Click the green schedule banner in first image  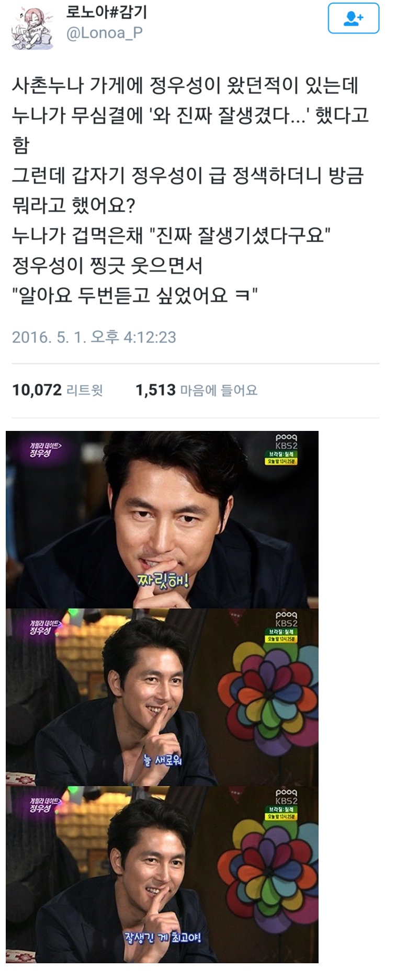pos(281,457)
